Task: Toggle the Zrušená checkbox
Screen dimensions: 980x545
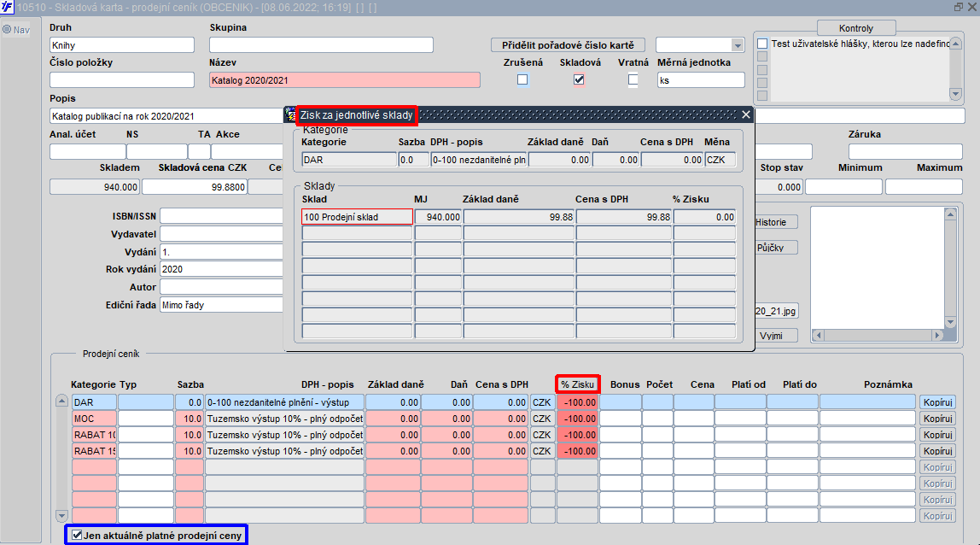Action: 522,79
